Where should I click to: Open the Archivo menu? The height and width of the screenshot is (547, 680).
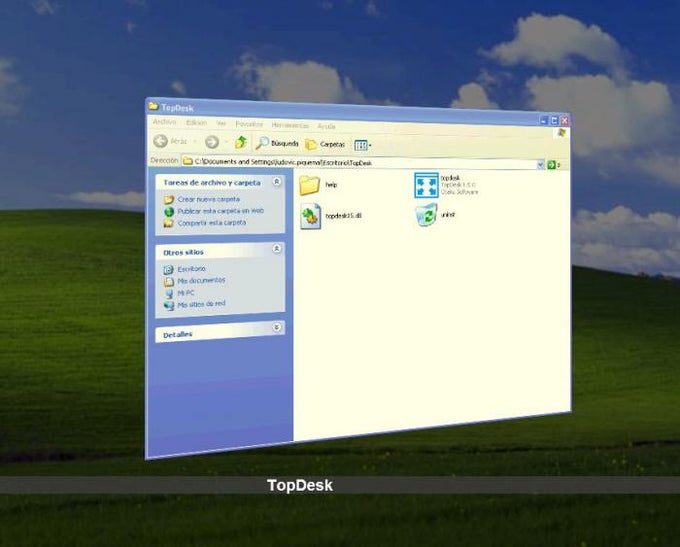tap(164, 122)
